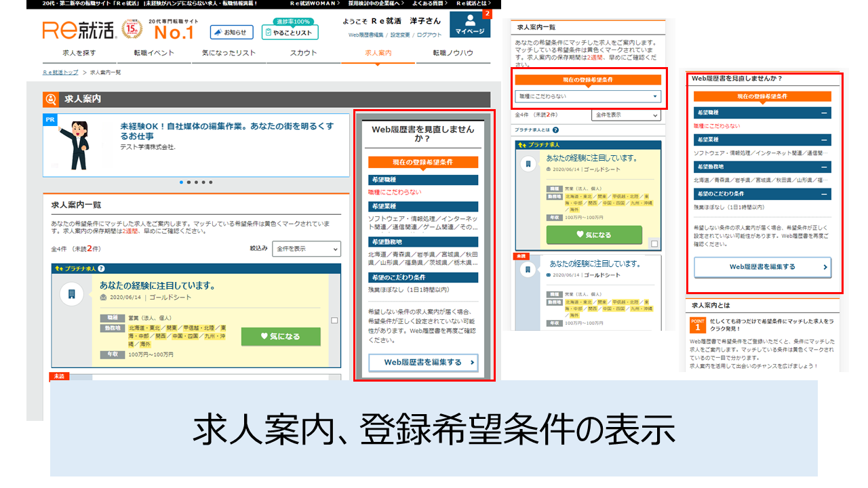Click テスト学情株式会社 company name in PR banner

coord(147,146)
